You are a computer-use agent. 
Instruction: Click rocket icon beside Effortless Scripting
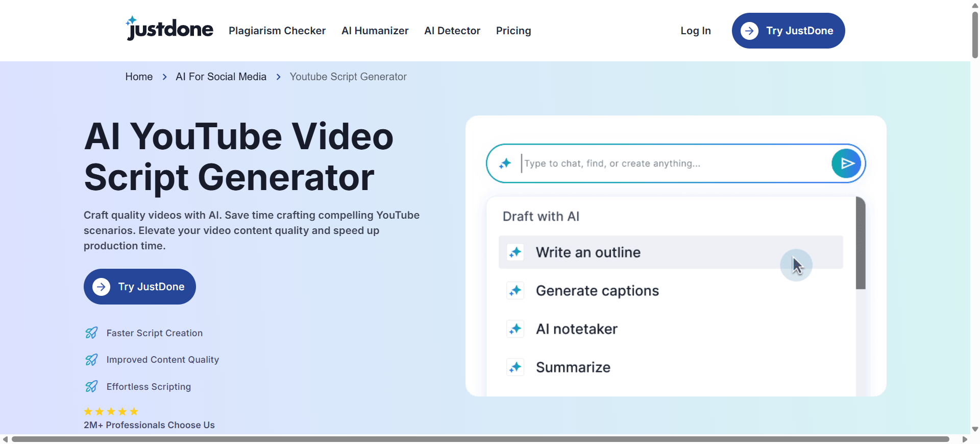(91, 387)
